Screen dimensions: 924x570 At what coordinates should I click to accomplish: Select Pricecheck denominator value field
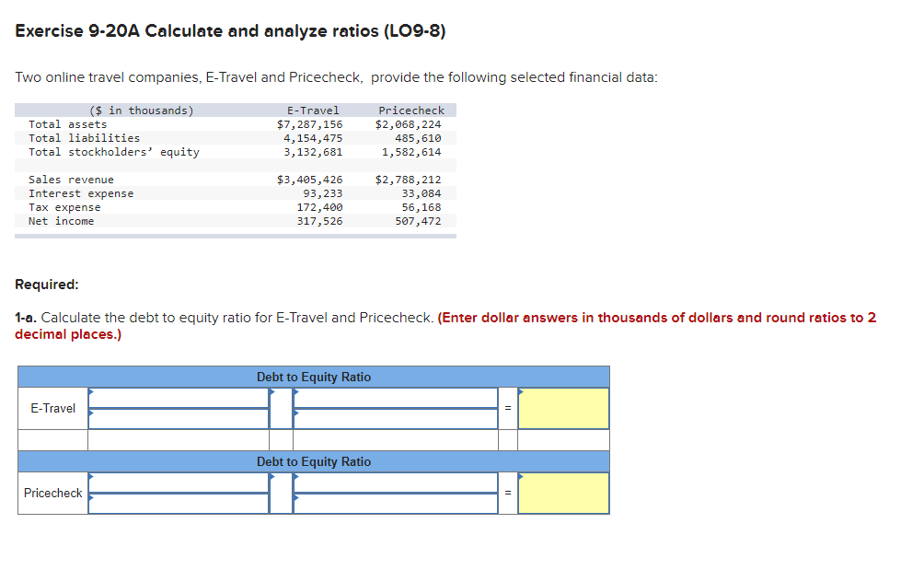point(396,504)
